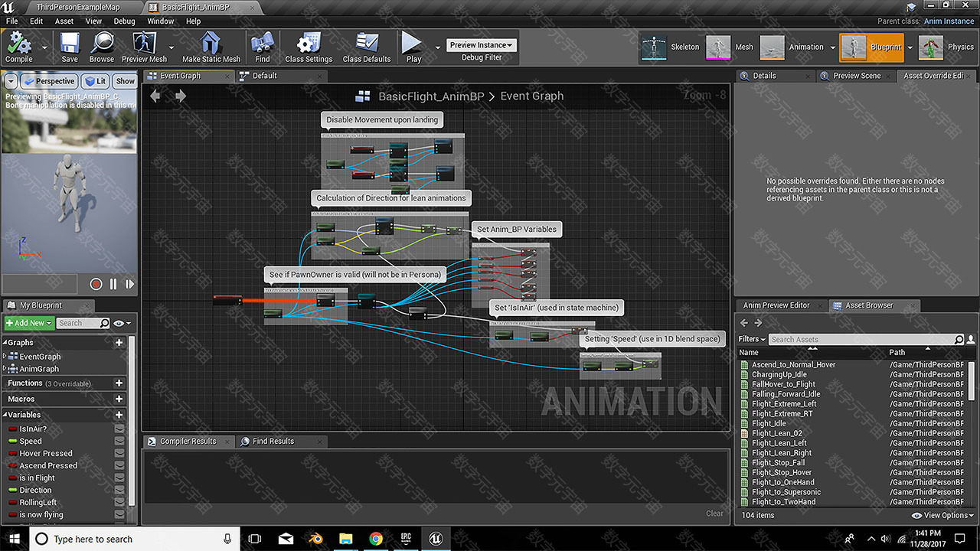Open the Debug menu
The image size is (980, 551).
click(x=124, y=21)
